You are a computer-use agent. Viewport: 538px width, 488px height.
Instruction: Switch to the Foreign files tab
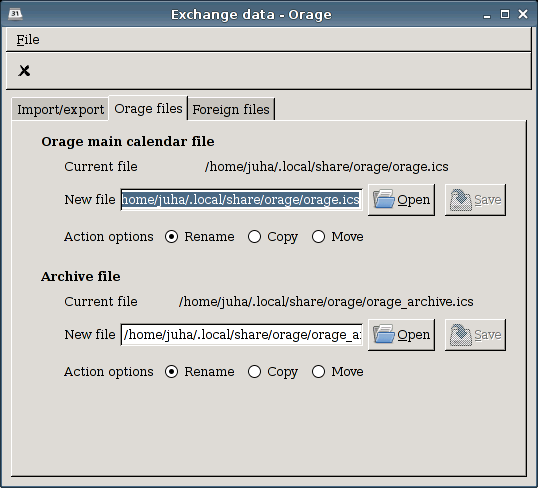231,109
